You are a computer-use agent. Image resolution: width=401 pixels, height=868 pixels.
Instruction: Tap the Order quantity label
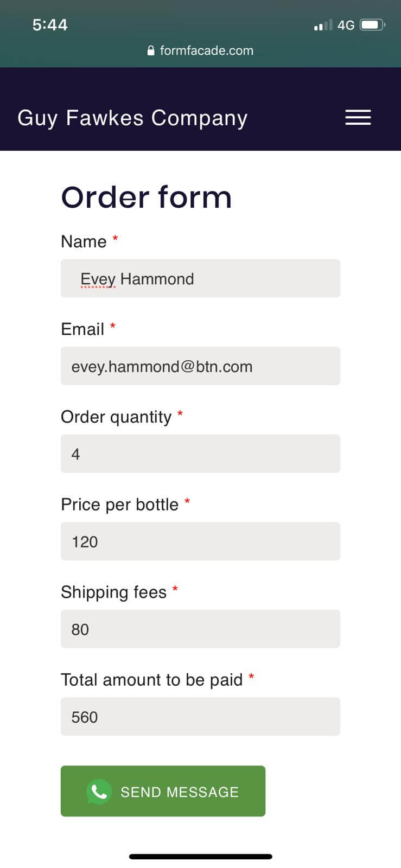(116, 417)
